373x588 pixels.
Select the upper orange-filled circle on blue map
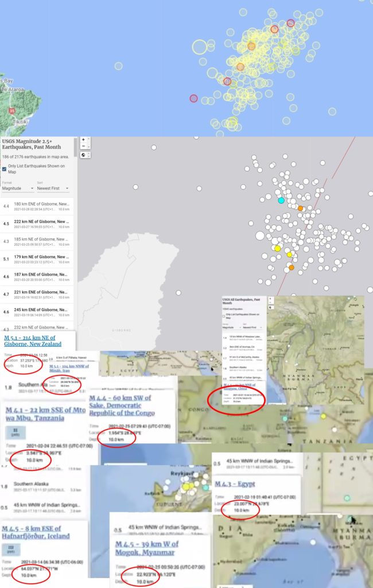[x=251, y=46]
